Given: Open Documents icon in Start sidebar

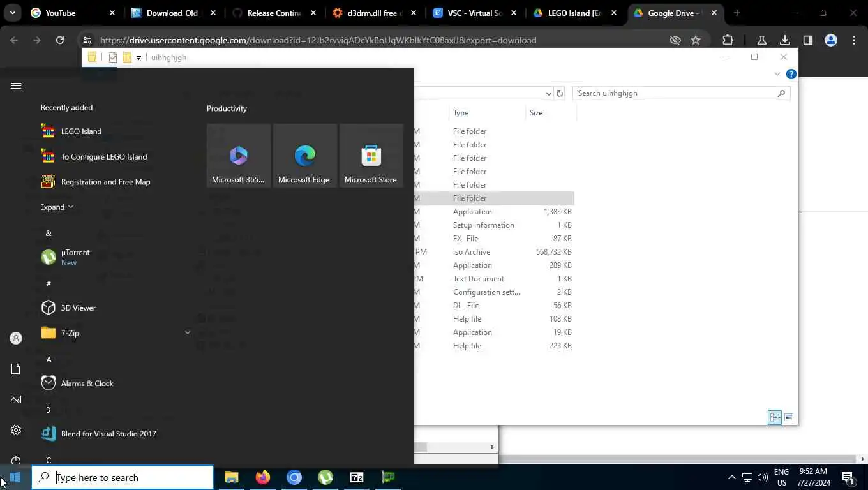Looking at the screenshot, I should point(16,369).
